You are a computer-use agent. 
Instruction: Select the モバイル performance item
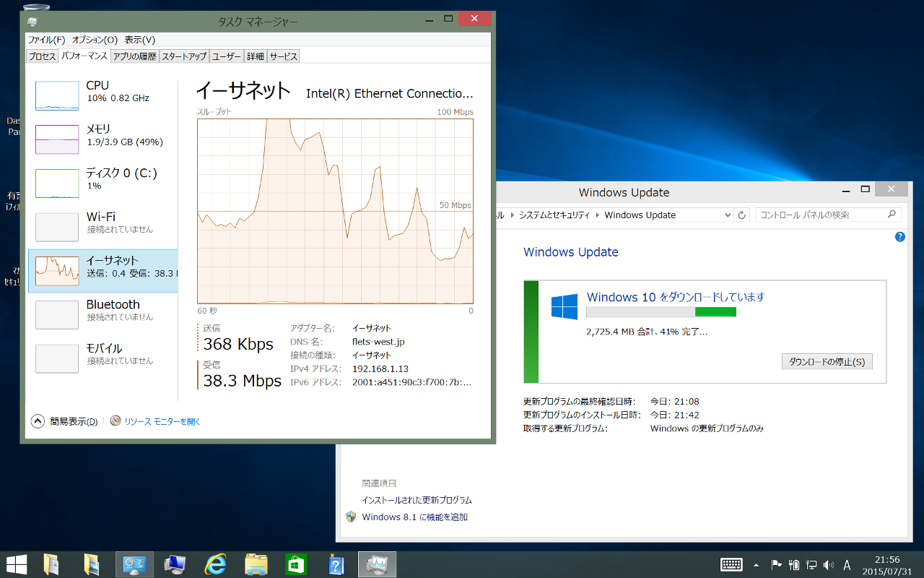pos(103,358)
